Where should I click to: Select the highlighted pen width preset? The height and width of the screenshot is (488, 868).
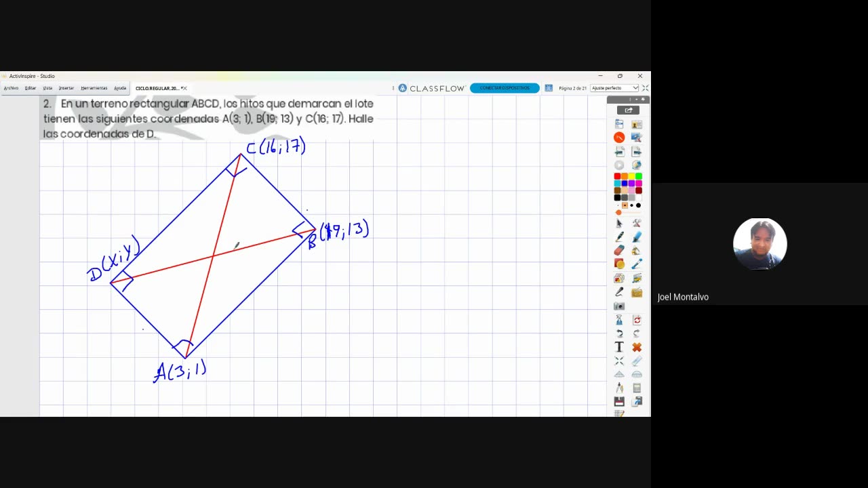tap(625, 205)
